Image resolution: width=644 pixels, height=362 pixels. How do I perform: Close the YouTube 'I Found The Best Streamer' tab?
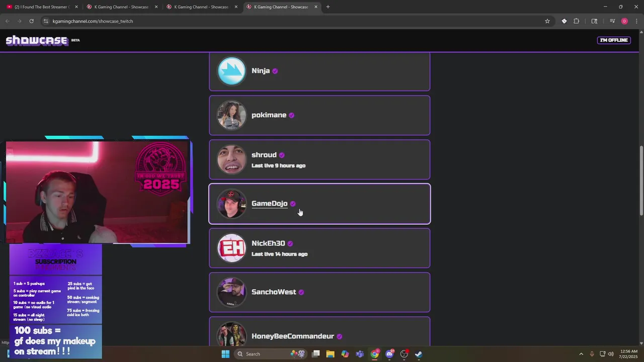pyautogui.click(x=76, y=7)
